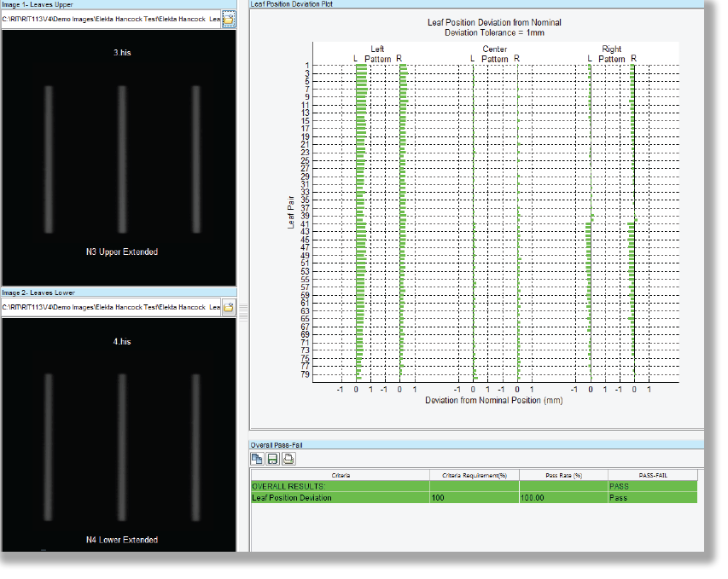Select the OVERALL RESULTS row
This screenshot has height=579, width=728.
[340, 486]
